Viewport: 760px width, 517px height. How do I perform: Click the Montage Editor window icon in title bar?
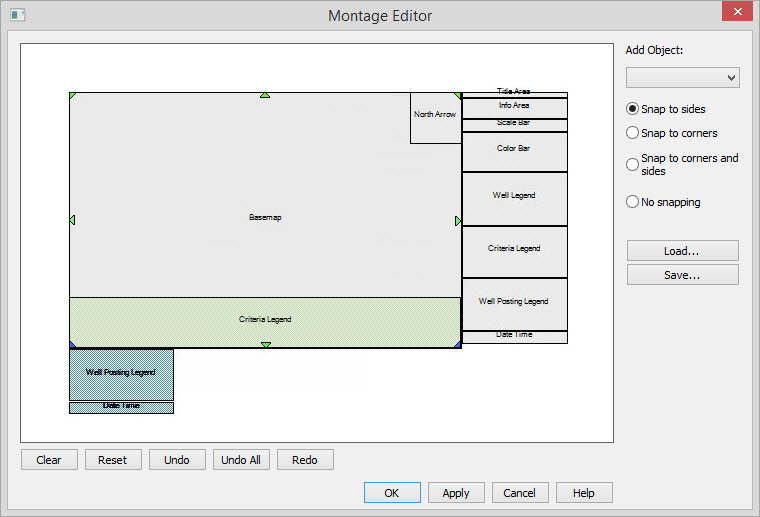[17, 15]
